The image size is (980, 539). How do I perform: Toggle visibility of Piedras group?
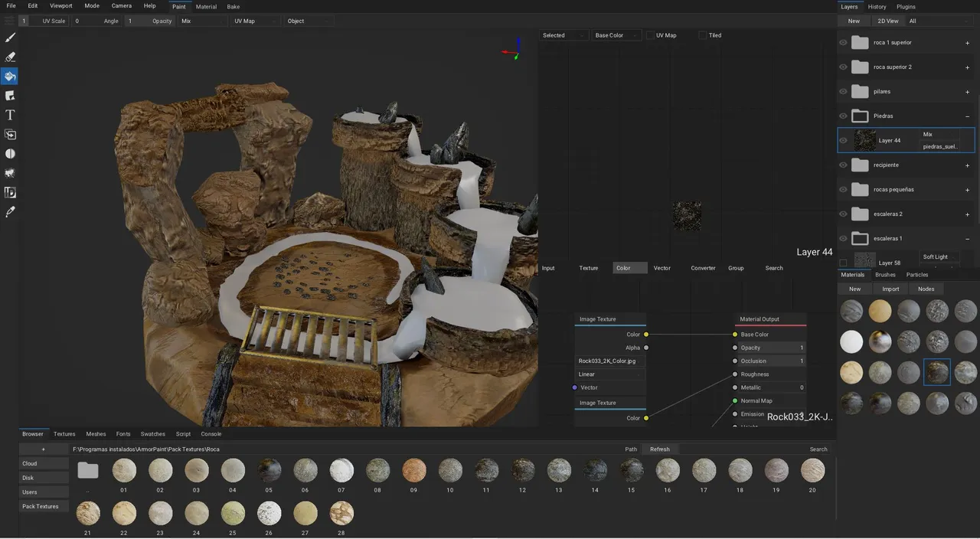[x=843, y=116]
